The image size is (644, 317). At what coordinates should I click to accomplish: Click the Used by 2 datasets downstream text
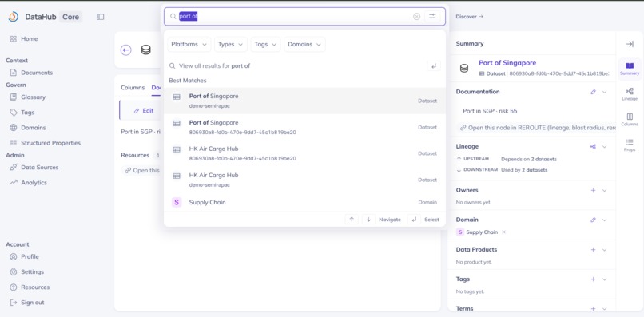pos(524,169)
